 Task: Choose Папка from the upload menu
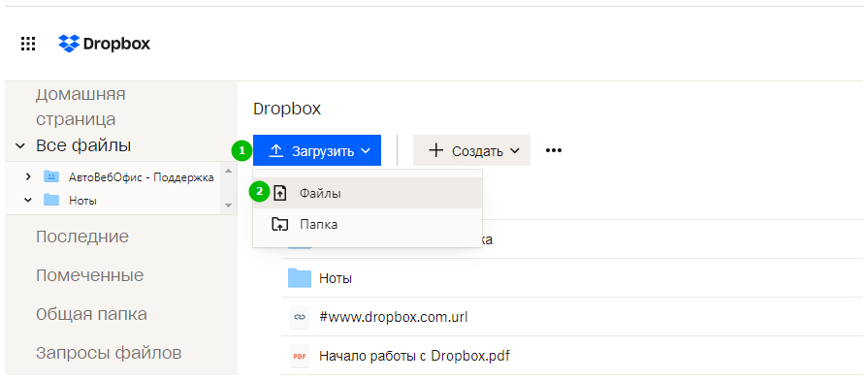[368, 224]
